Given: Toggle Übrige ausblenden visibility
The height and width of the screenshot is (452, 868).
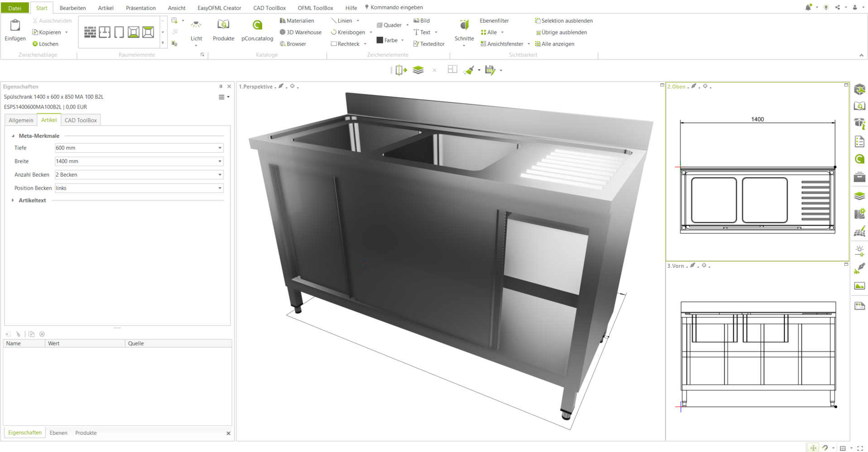Looking at the screenshot, I should point(561,33).
